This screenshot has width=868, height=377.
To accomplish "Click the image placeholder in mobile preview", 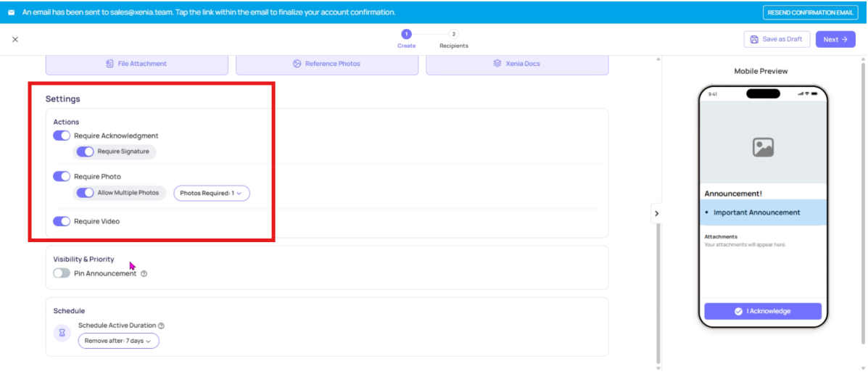I will pos(762,147).
